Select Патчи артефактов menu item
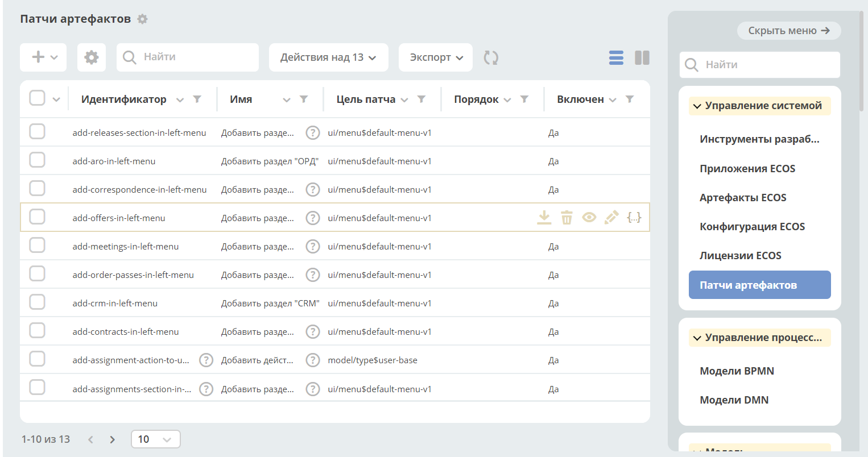 pyautogui.click(x=760, y=285)
